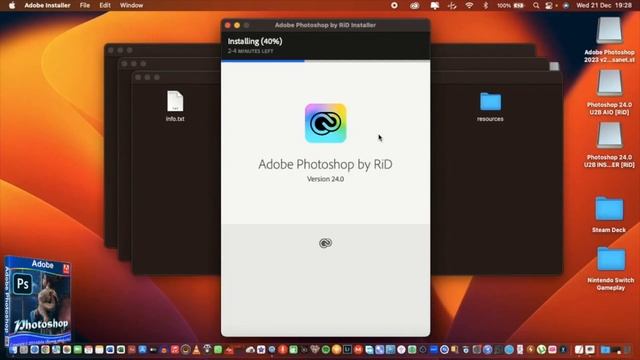640x360 pixels.
Task: Select the resources folder icon
Action: pos(490,102)
